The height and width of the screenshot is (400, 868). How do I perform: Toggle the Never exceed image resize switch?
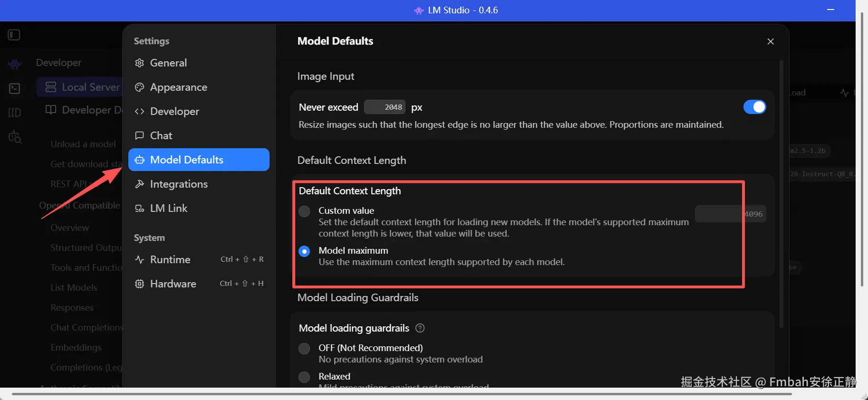click(754, 107)
